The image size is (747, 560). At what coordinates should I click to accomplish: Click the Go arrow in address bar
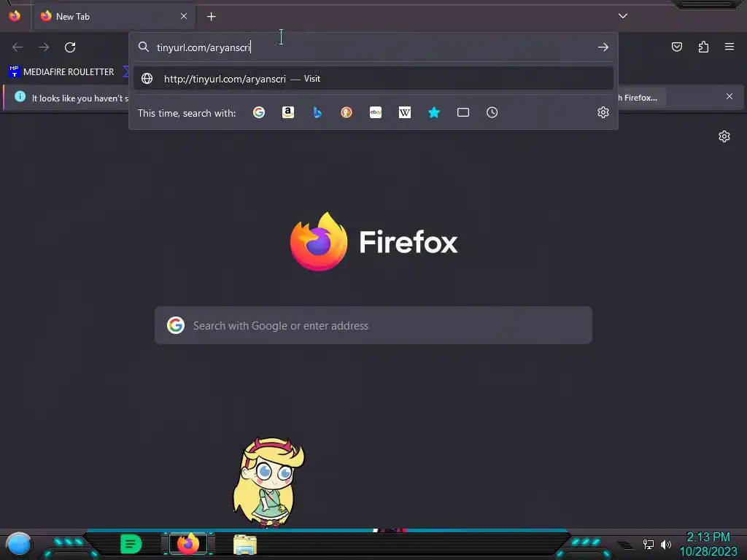[x=603, y=47]
